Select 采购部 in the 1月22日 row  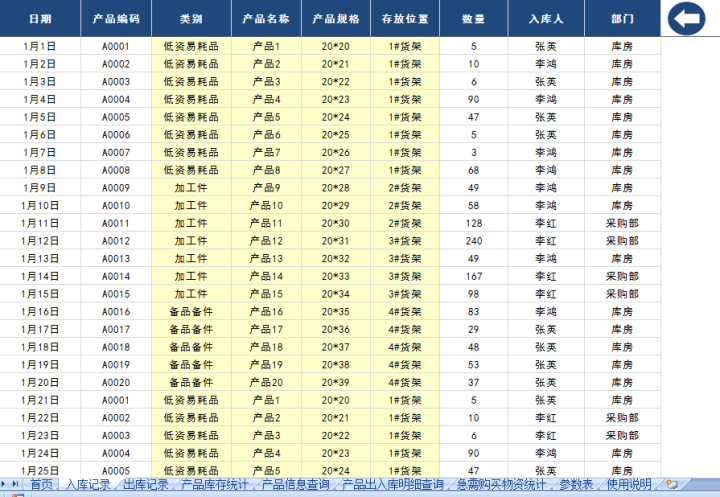pos(623,418)
